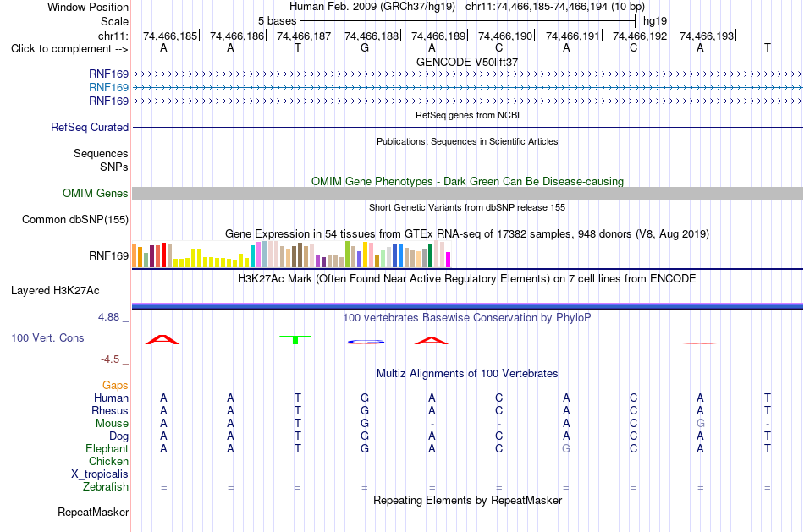This screenshot has width=804, height=532.
Task: Open the GENCODE V50lift37 track title
Action: [467, 62]
